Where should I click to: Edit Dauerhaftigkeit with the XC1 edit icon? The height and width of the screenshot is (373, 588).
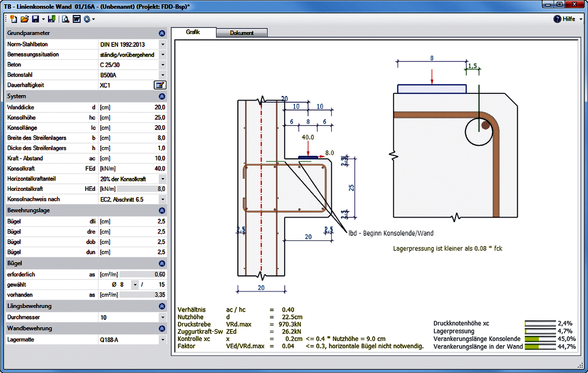160,85
